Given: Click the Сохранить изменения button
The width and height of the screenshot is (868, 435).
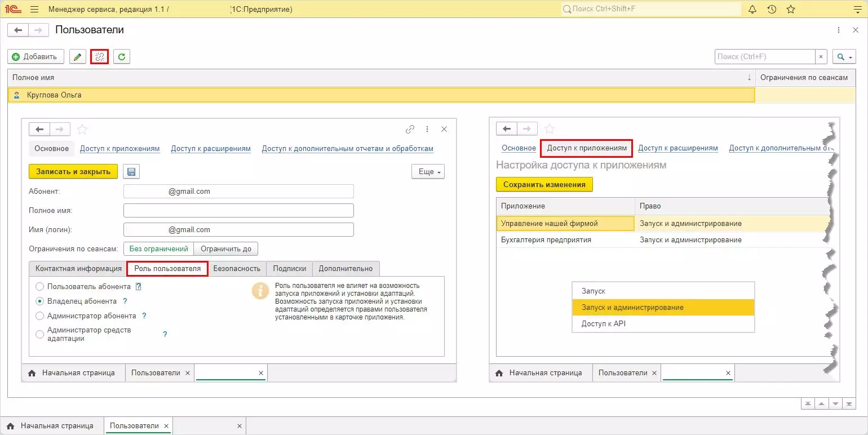Looking at the screenshot, I should point(544,184).
